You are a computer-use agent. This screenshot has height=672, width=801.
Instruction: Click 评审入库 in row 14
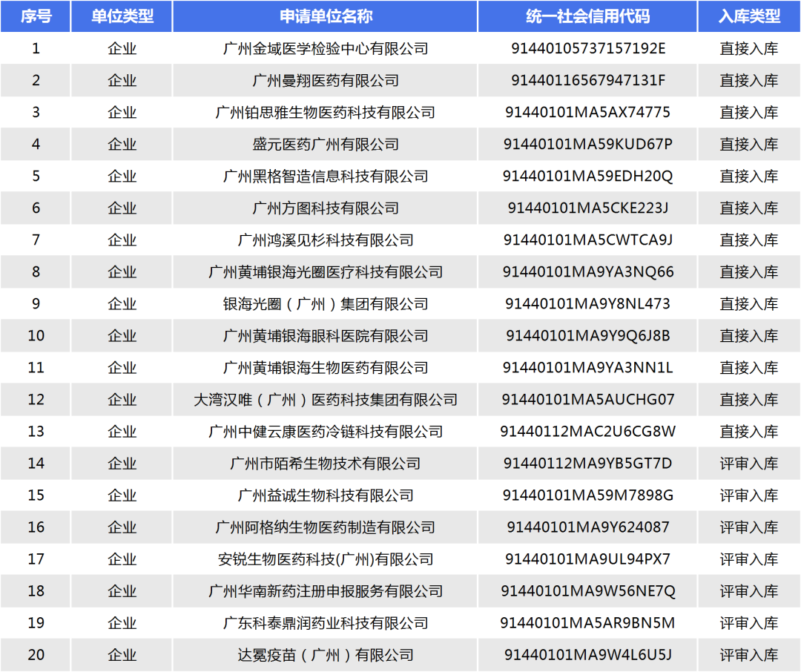(749, 464)
